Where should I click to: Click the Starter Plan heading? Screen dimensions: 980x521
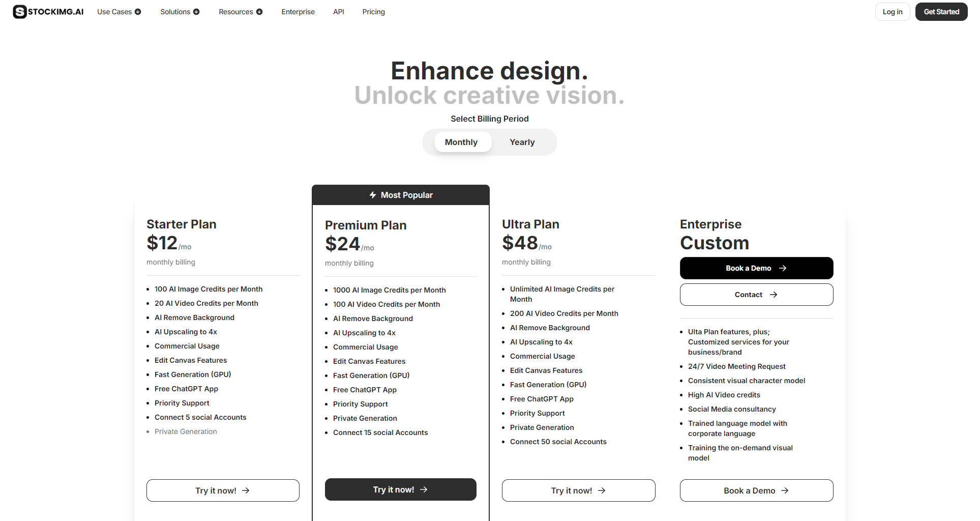pos(182,224)
